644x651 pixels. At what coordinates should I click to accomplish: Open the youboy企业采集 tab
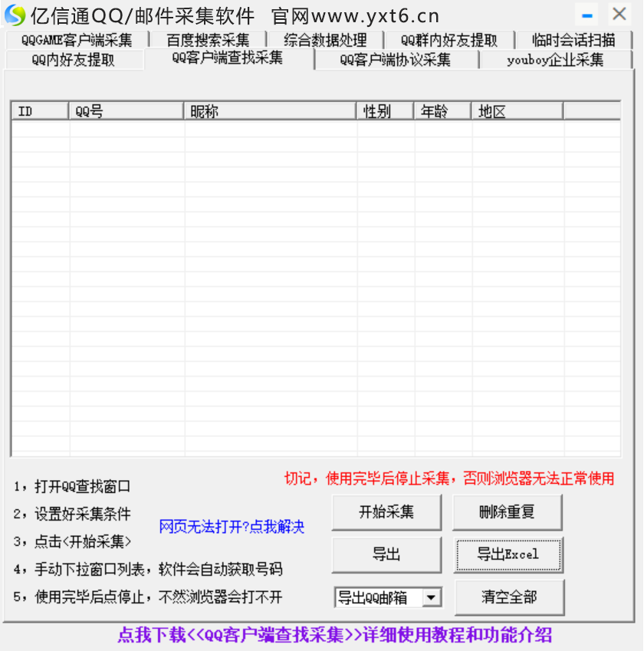[555, 61]
